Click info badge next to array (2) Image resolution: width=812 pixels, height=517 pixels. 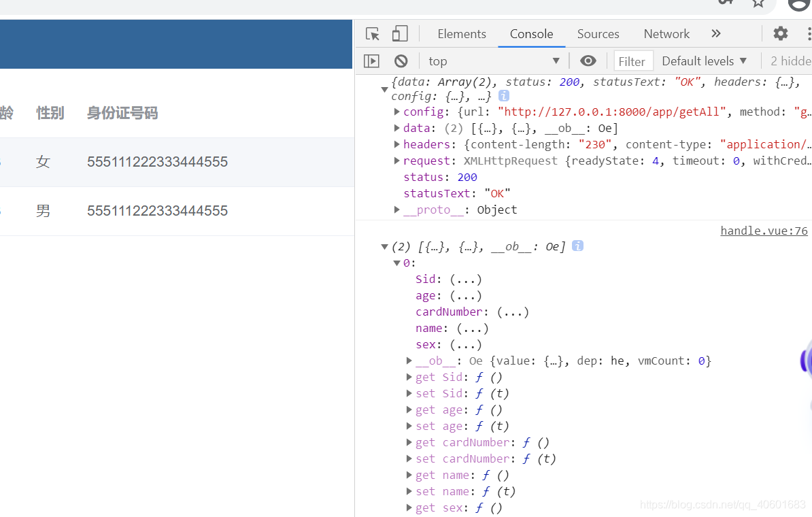coord(577,246)
